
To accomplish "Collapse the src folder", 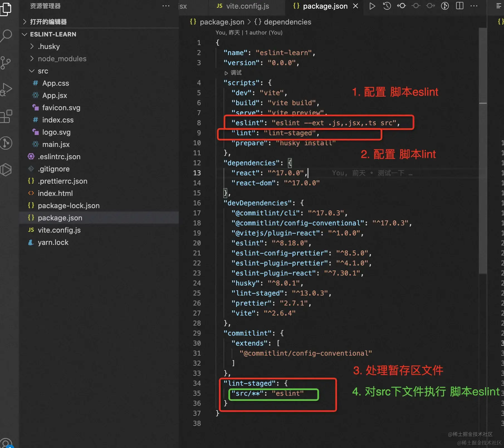I will pos(99,71).
